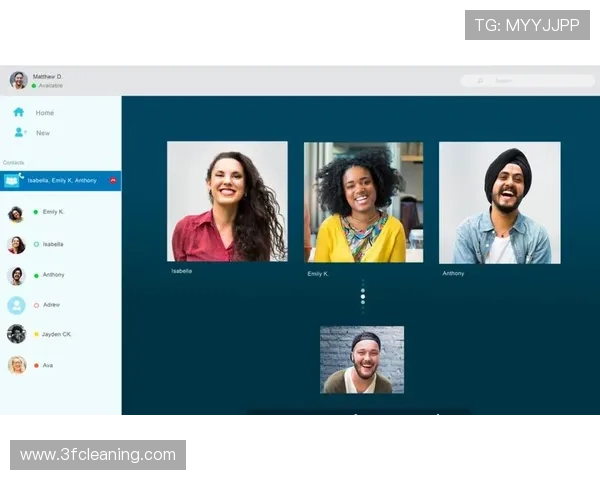The width and height of the screenshot is (600, 480).
Task: Select the Home menu item
Action: (45, 113)
